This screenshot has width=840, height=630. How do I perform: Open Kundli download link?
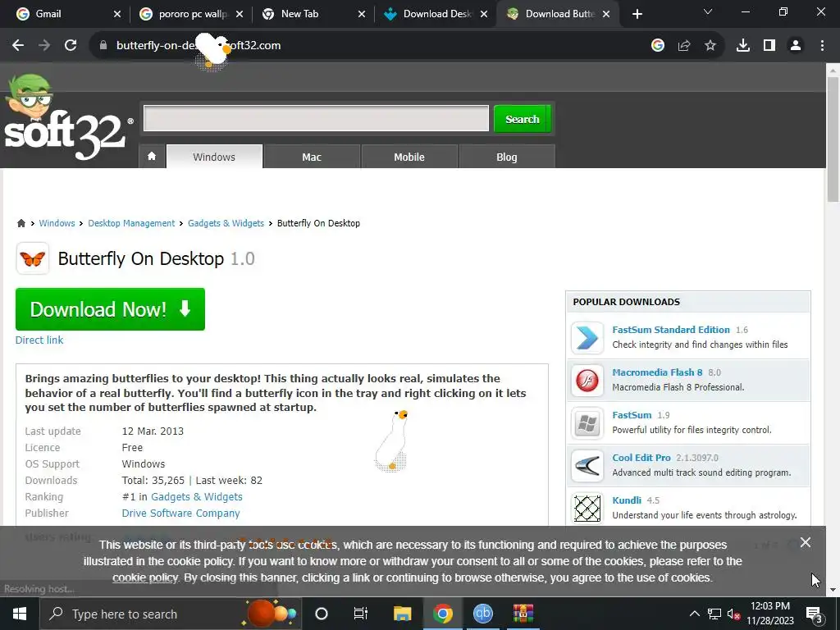627,500
